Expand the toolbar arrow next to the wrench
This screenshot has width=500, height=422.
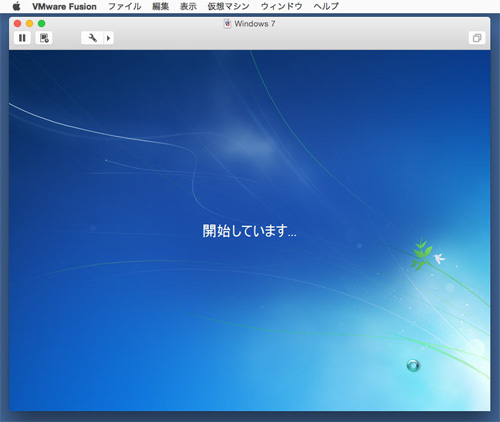109,38
